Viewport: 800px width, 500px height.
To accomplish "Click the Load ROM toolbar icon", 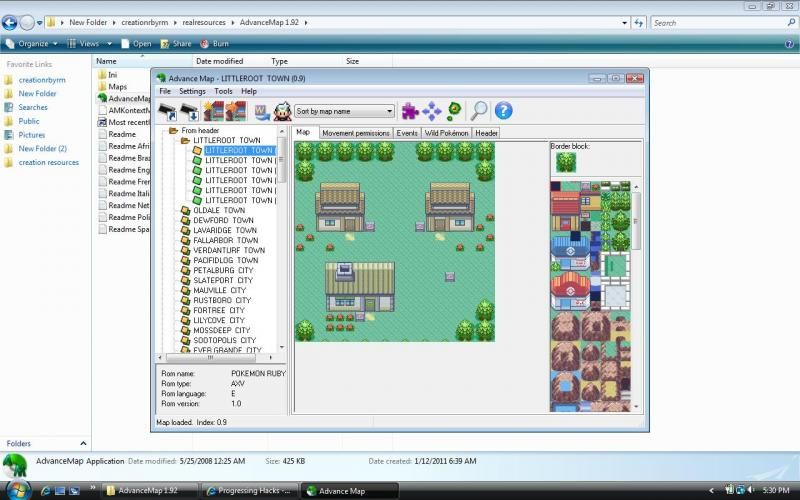I will pyautogui.click(x=167, y=111).
